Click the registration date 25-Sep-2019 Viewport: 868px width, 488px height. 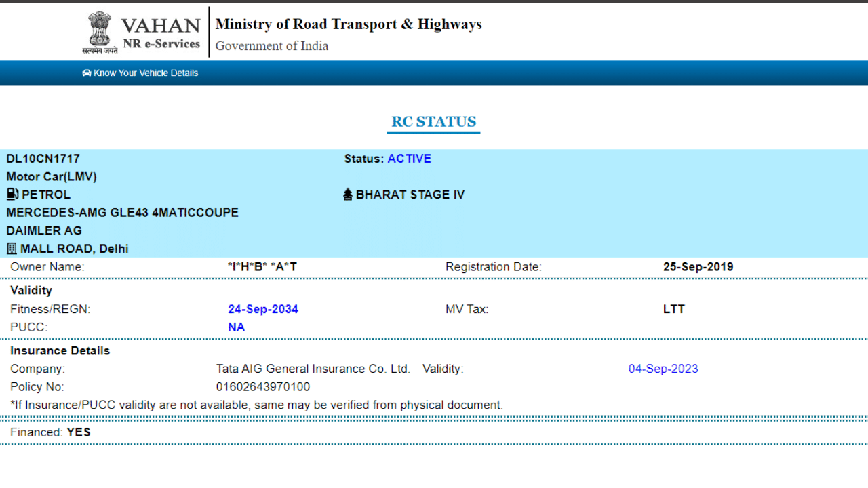coord(698,267)
